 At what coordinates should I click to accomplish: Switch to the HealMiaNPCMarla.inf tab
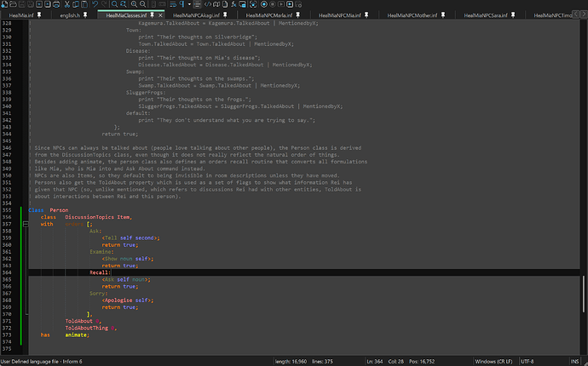[x=269, y=15]
